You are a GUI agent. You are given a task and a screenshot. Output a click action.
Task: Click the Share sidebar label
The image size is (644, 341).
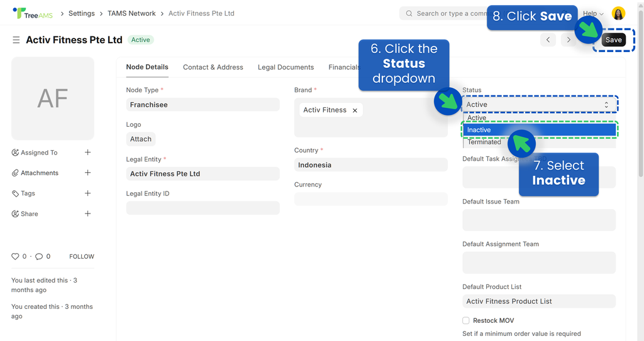(x=29, y=214)
